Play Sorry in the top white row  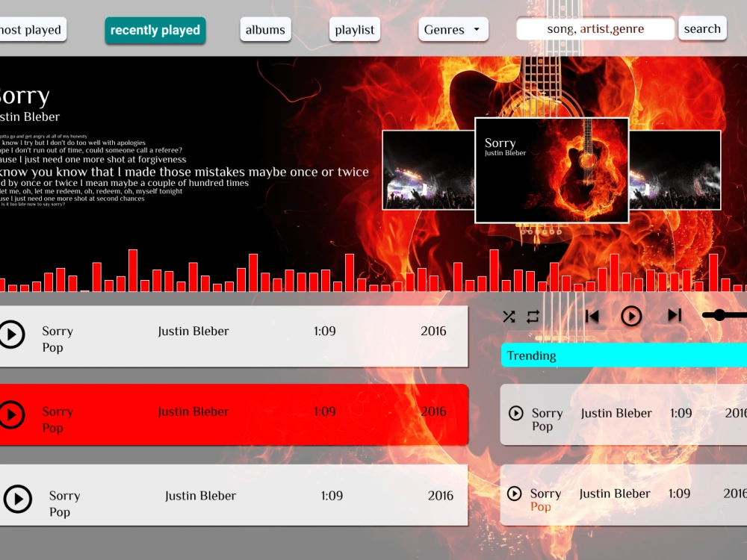click(12, 335)
